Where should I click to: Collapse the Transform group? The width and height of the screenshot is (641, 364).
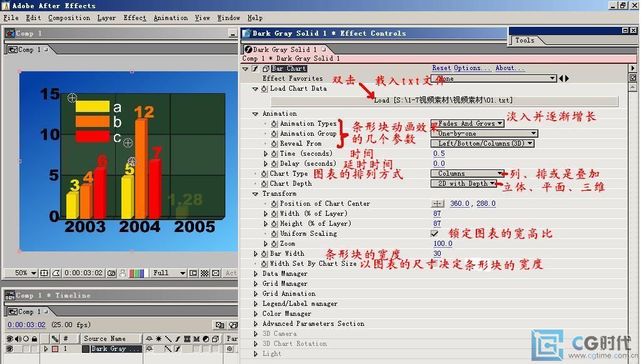255,194
